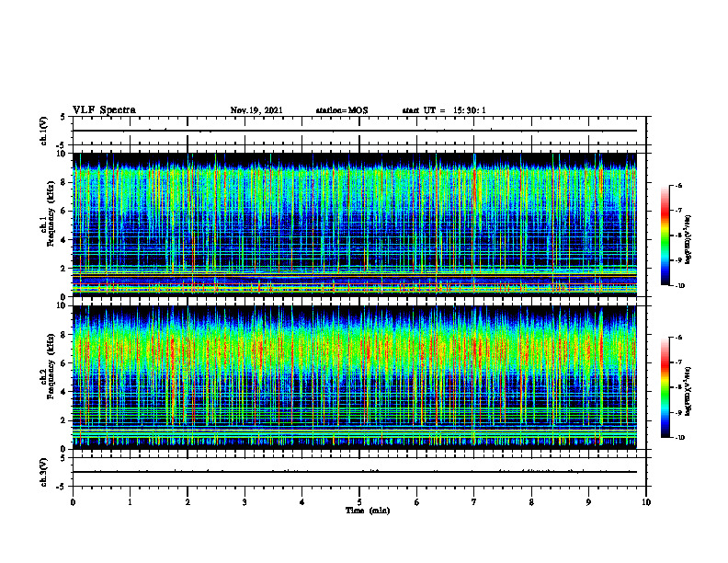
Task: Click the ch.1 voltage waveform panel
Action: click(x=359, y=131)
